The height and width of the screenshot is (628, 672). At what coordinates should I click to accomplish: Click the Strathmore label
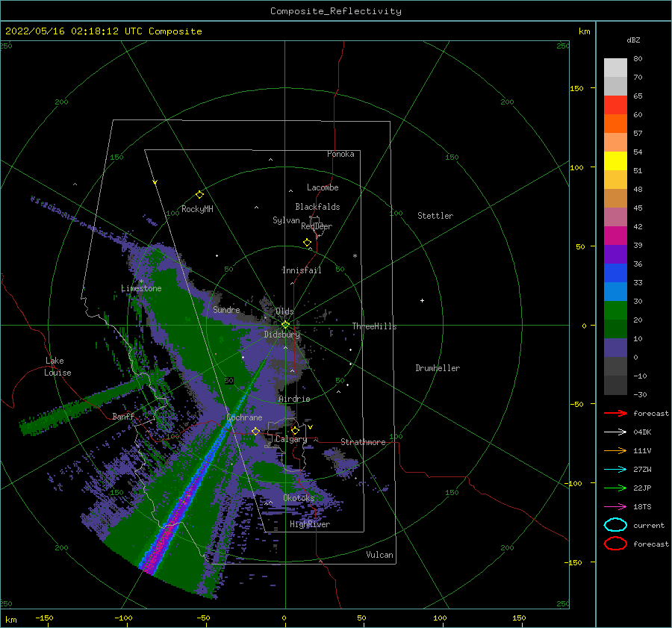(363, 442)
